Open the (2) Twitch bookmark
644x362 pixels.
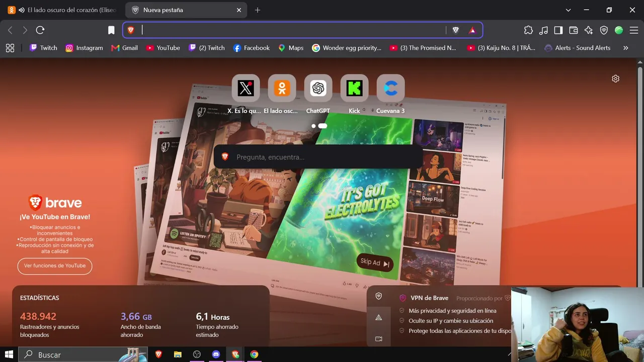pos(207,48)
